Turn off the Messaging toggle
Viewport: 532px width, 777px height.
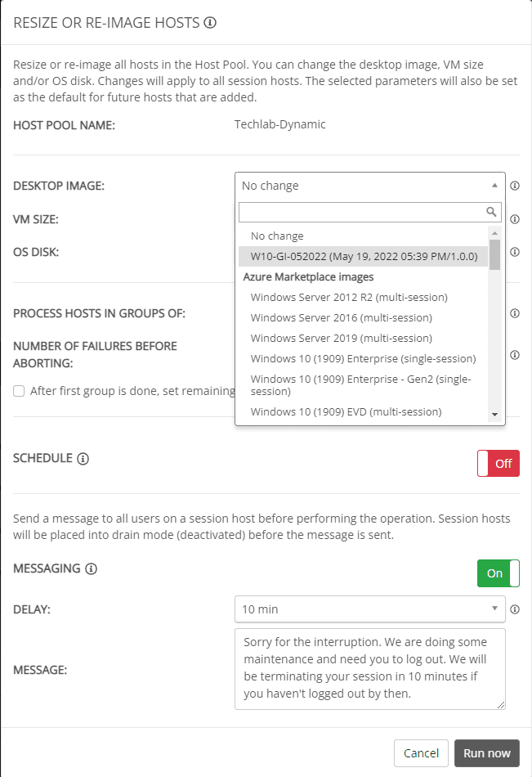point(498,573)
